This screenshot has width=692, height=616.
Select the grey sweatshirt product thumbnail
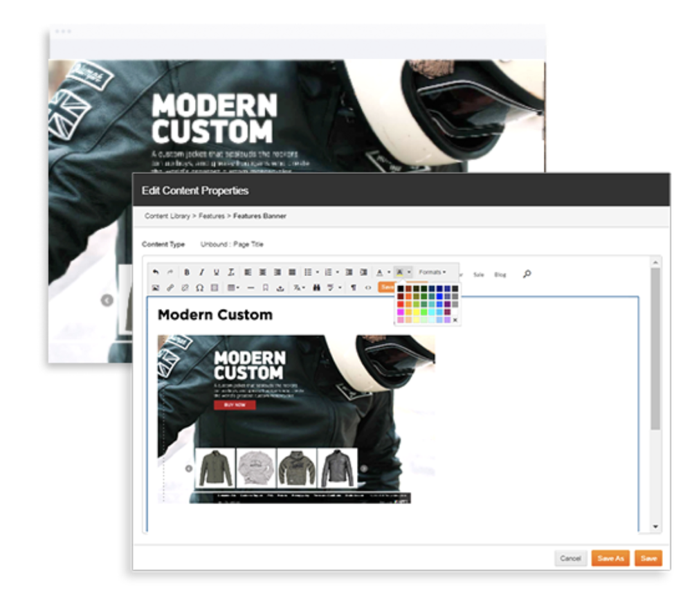(x=256, y=468)
